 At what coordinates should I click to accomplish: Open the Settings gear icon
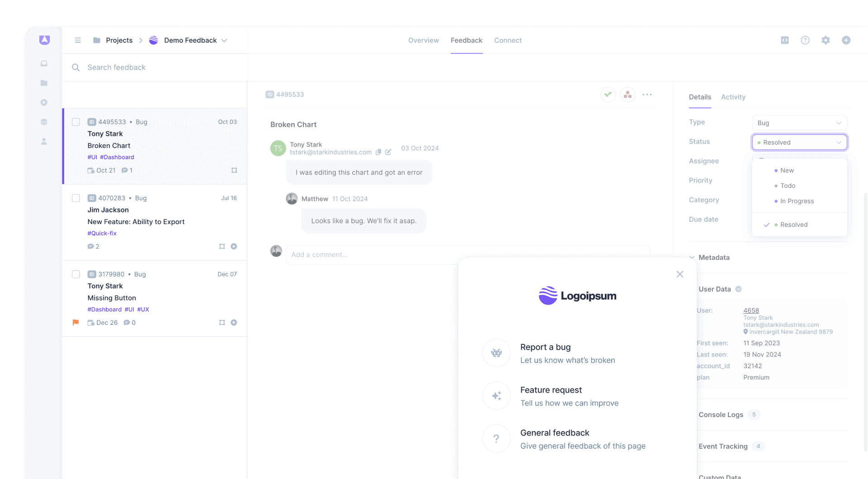826,40
